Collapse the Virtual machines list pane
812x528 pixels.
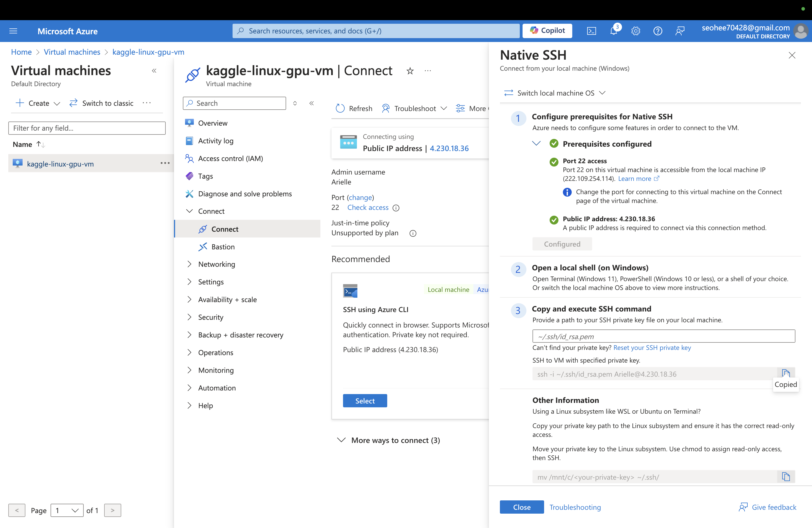coord(154,71)
